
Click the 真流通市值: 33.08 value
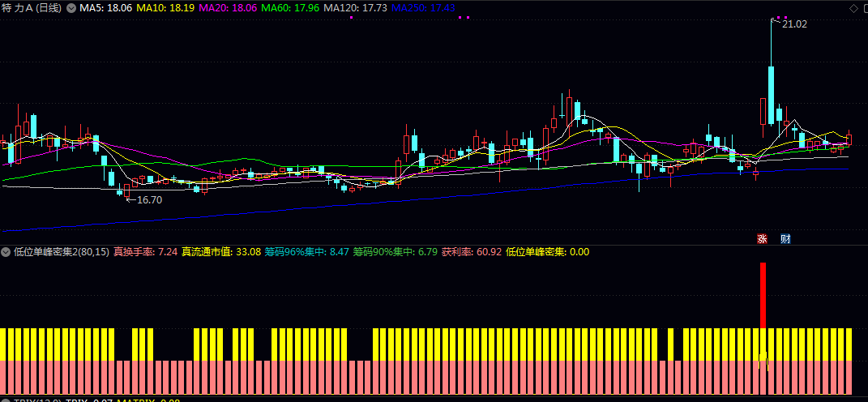[x=221, y=252]
